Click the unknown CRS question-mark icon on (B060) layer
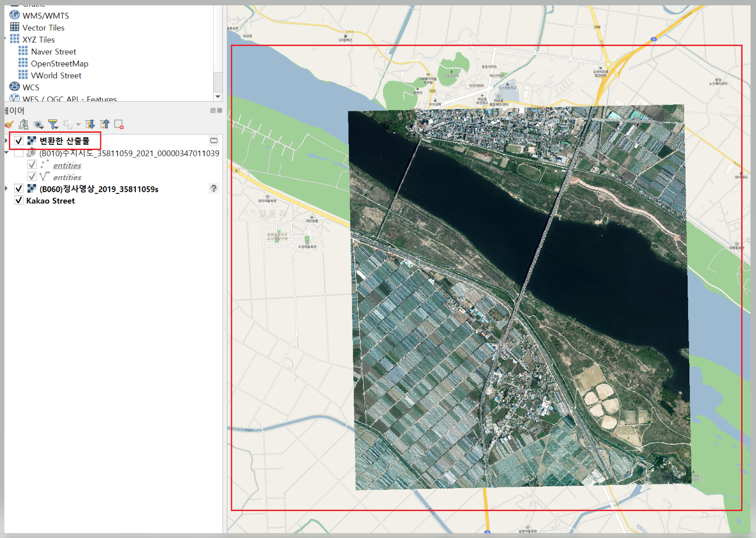The height and width of the screenshot is (538, 756). (x=214, y=188)
